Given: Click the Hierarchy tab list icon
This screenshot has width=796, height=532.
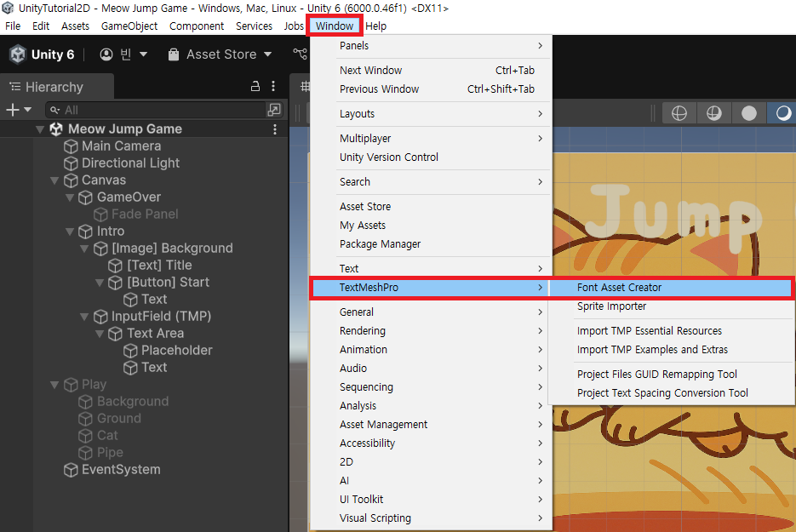Looking at the screenshot, I should click(x=15, y=87).
